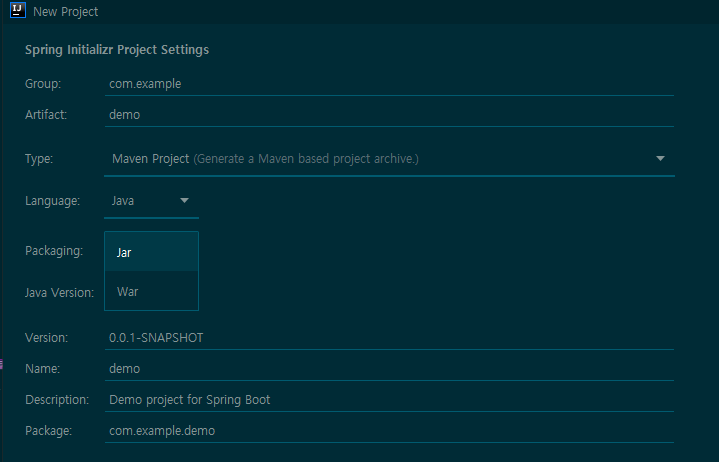Click the Artifact label
Viewport: 719px width, 462px height.
click(46, 115)
